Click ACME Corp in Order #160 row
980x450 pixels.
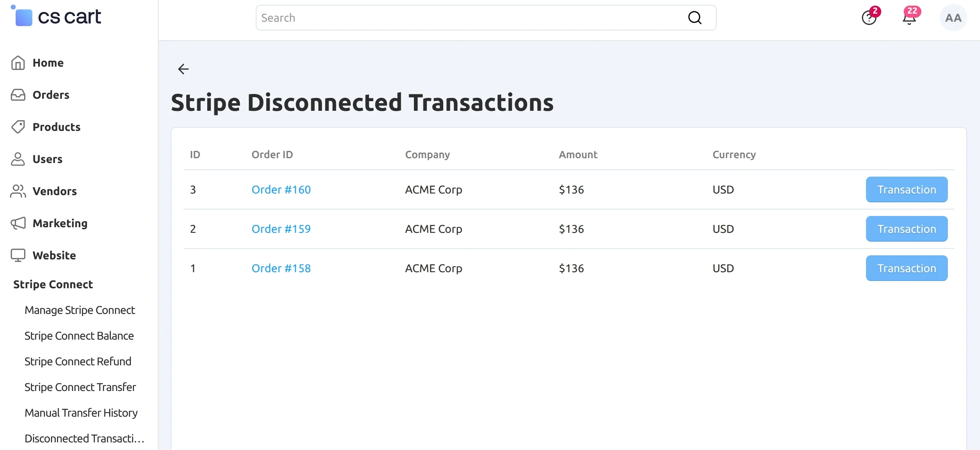tap(434, 189)
